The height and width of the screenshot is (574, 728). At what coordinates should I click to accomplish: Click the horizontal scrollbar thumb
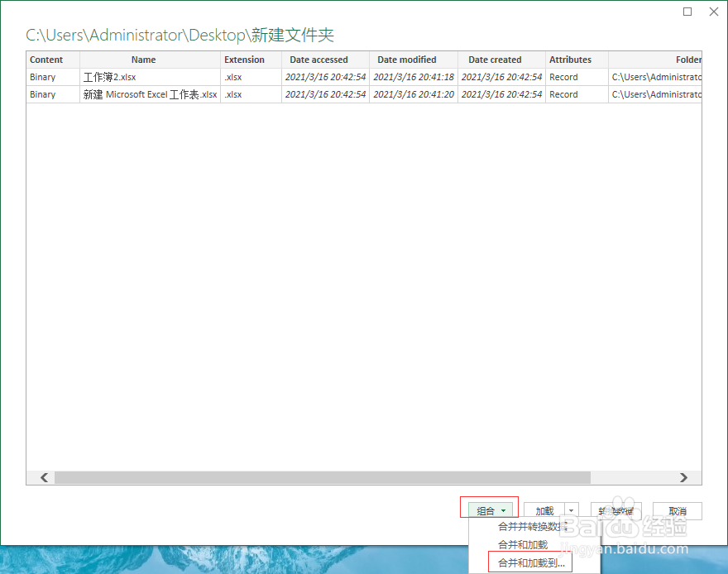coord(323,477)
